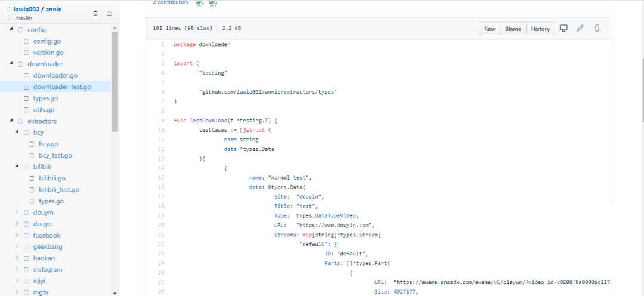644x296 pixels.
Task: Click the folder icon beside downloader
Action: [x=20, y=64]
